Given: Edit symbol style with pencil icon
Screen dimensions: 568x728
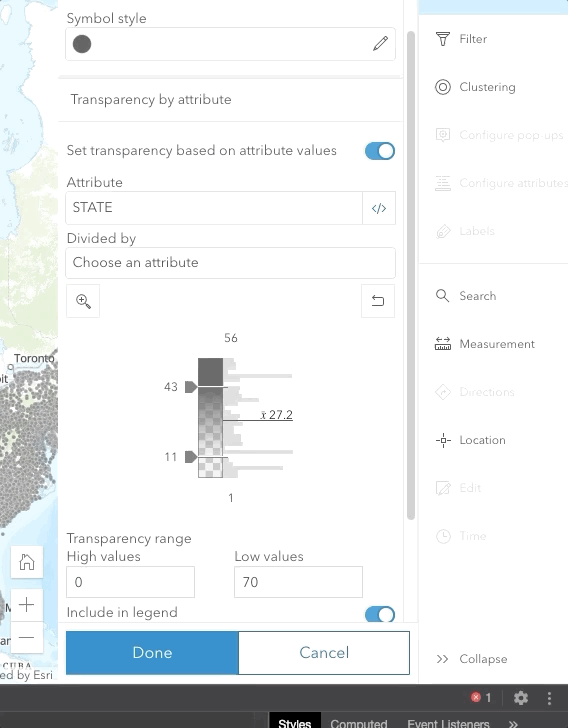Looking at the screenshot, I should pos(380,44).
